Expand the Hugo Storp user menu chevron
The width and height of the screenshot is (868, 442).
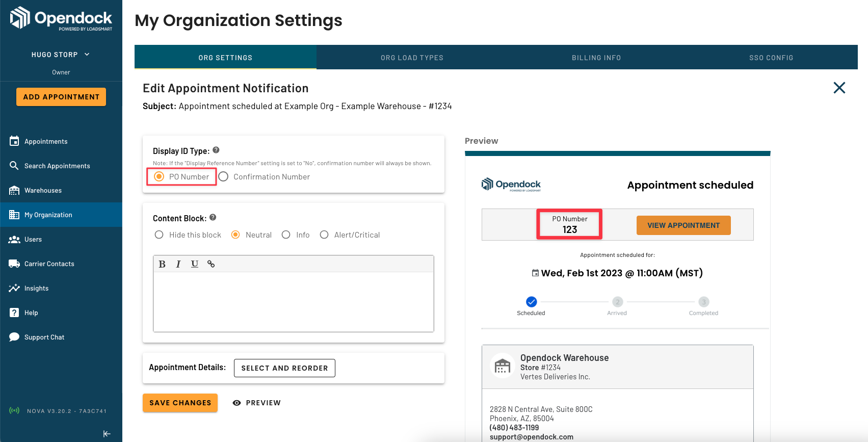[x=87, y=55]
